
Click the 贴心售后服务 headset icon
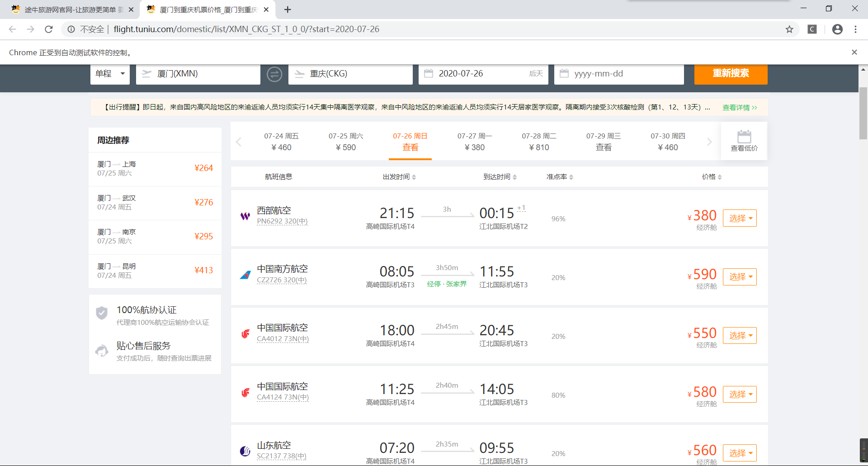tap(102, 351)
